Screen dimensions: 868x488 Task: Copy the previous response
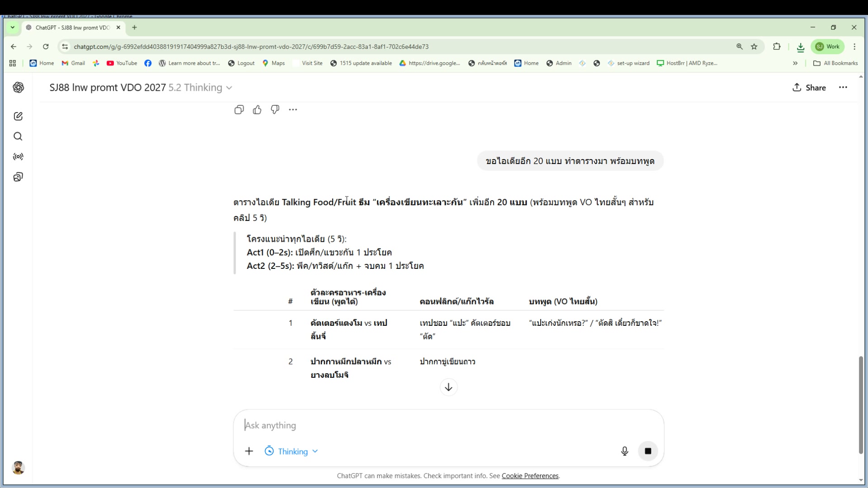pyautogui.click(x=239, y=110)
